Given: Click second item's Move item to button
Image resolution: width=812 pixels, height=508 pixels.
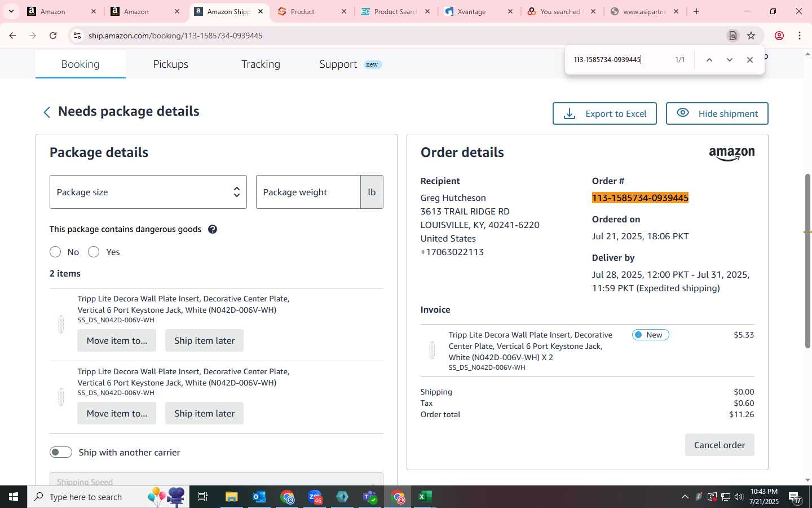Looking at the screenshot, I should (117, 413).
